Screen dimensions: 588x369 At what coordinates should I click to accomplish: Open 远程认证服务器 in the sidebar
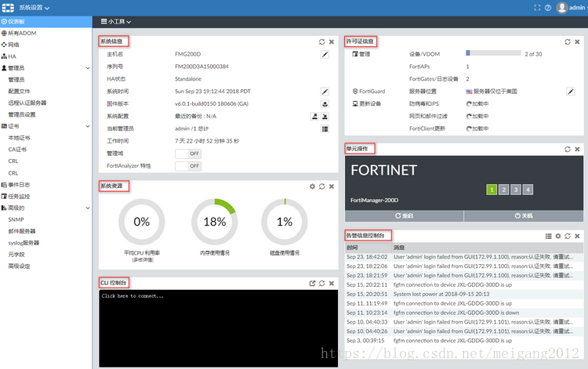[x=27, y=103]
